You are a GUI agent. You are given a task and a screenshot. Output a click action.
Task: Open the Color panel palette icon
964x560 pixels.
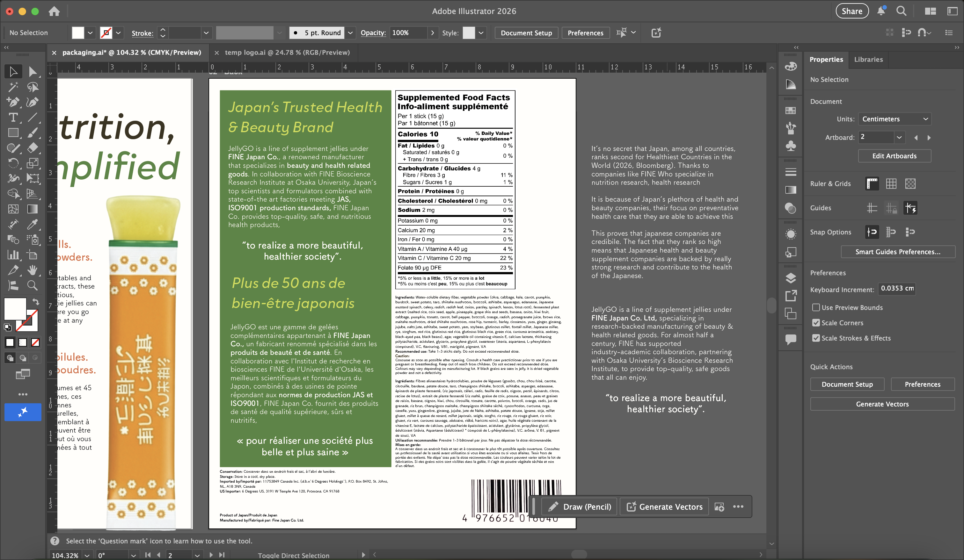click(790, 67)
